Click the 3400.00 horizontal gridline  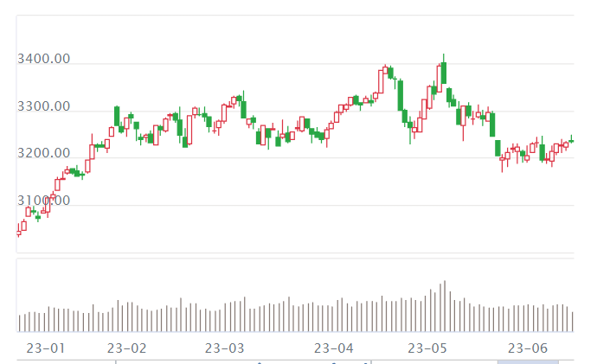click(x=260, y=64)
